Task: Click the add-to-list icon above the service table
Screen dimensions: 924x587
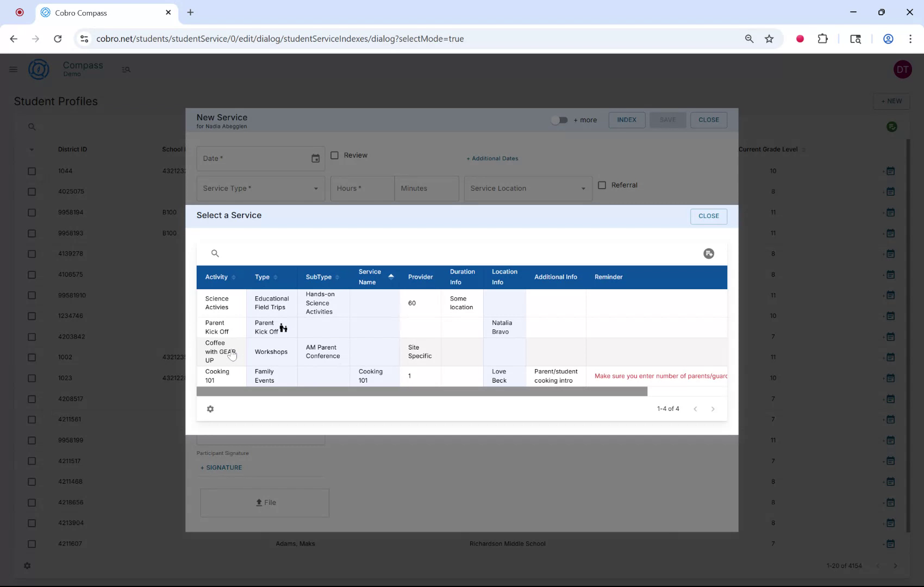Action: (709, 253)
